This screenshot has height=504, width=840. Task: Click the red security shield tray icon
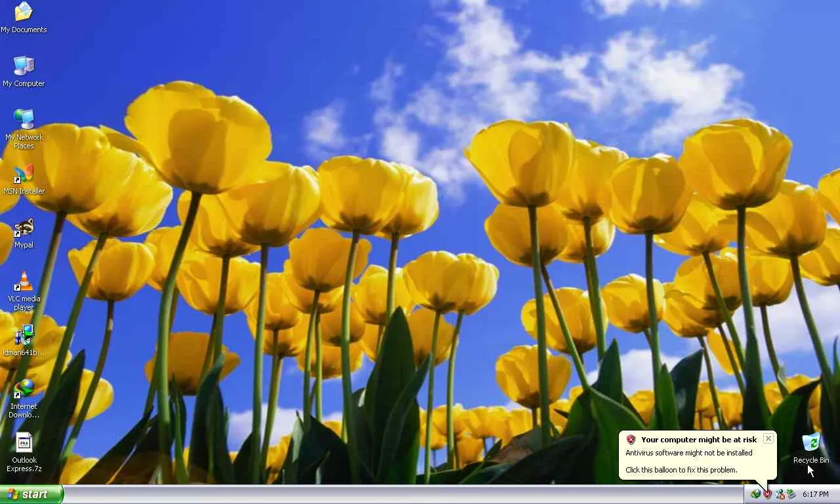pyautogui.click(x=768, y=494)
